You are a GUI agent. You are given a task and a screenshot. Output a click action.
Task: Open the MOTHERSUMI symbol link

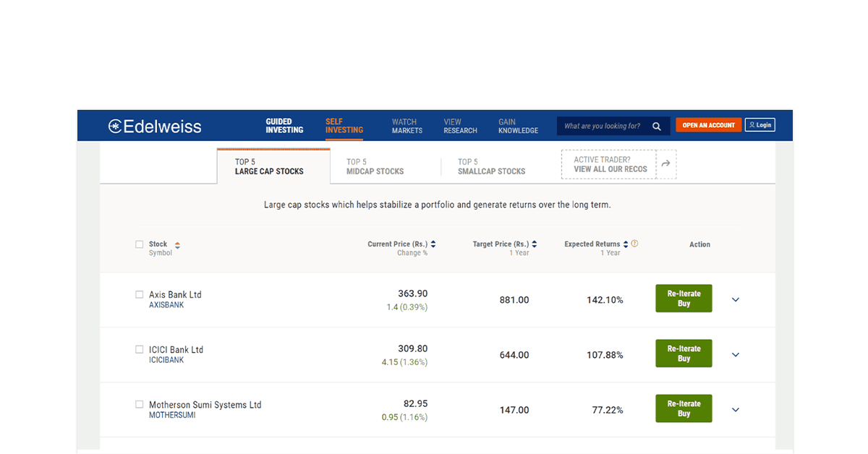click(172, 415)
